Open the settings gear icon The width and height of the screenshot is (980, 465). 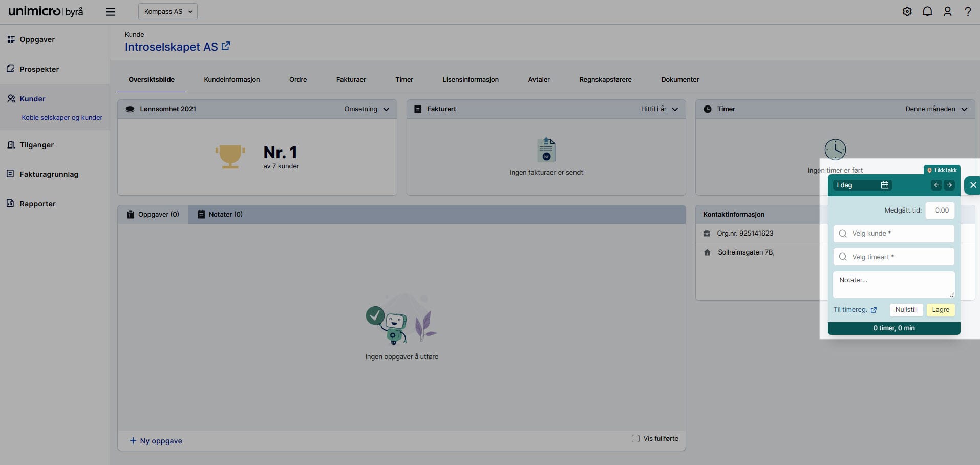tap(907, 11)
